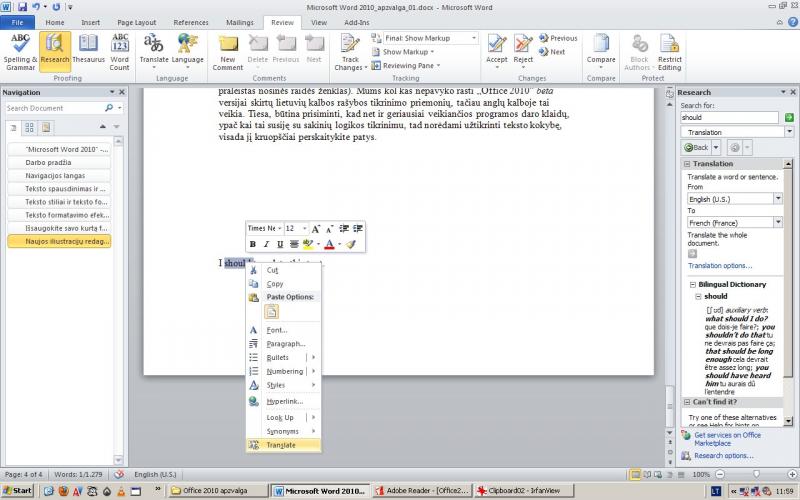The image size is (800, 500).
Task: Click Translation options... link
Action: point(719,266)
